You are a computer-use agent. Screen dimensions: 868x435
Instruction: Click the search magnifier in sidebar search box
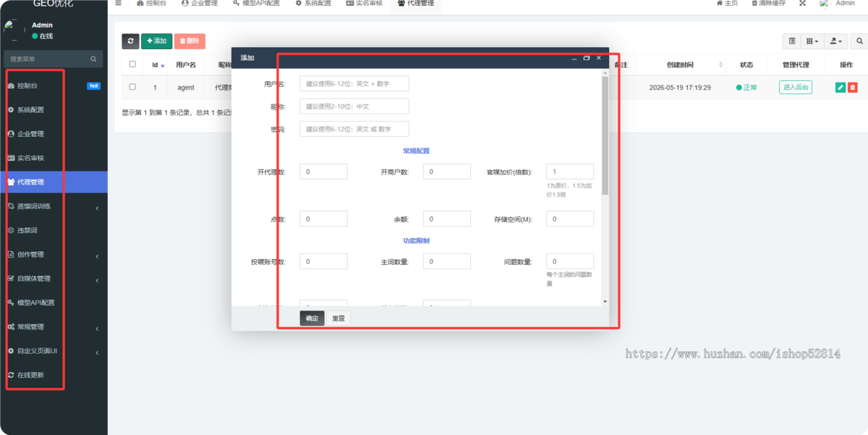tap(93, 59)
